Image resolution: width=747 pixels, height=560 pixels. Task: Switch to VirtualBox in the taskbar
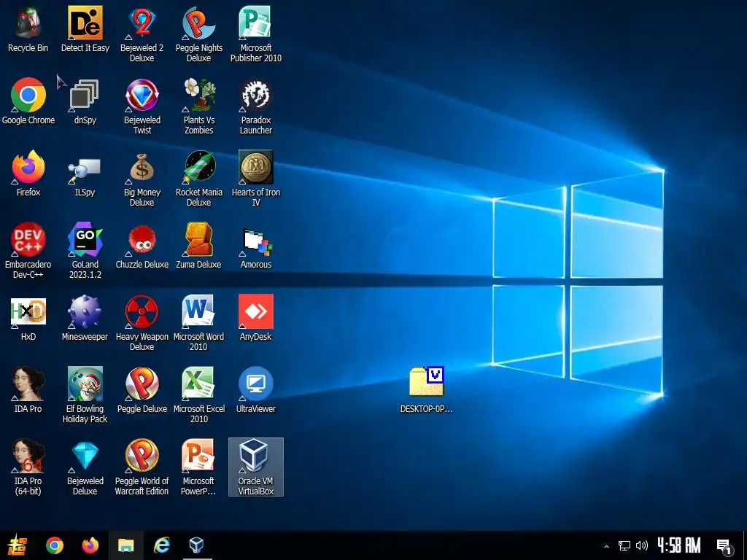tap(197, 545)
